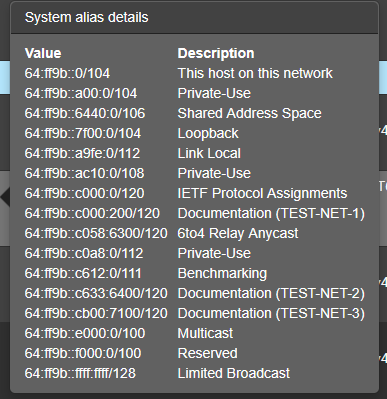Image resolution: width=387 pixels, height=399 pixels.
Task: Click the 64:ff9b::ac10:0/108 value
Action: tap(84, 173)
